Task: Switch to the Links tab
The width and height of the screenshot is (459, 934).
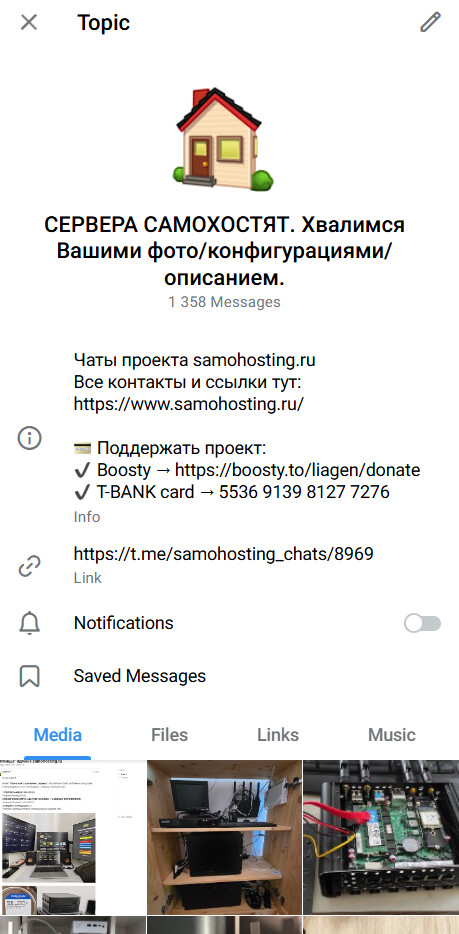Action: point(278,734)
